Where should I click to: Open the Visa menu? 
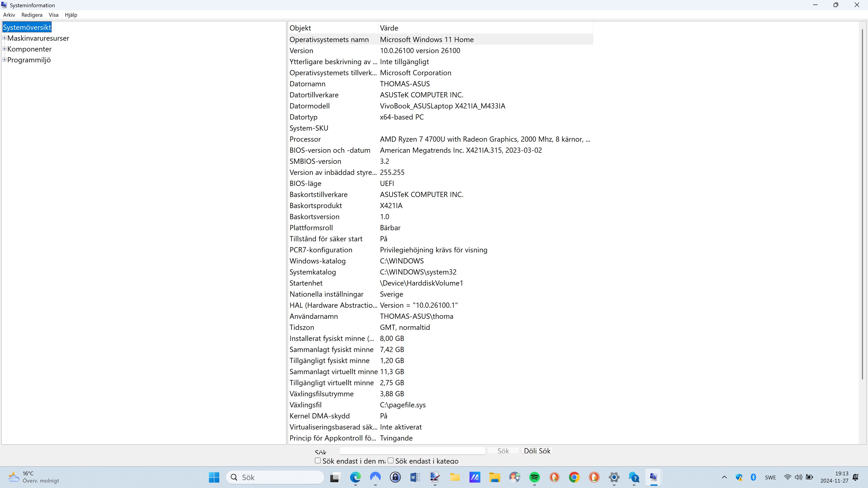coord(54,15)
